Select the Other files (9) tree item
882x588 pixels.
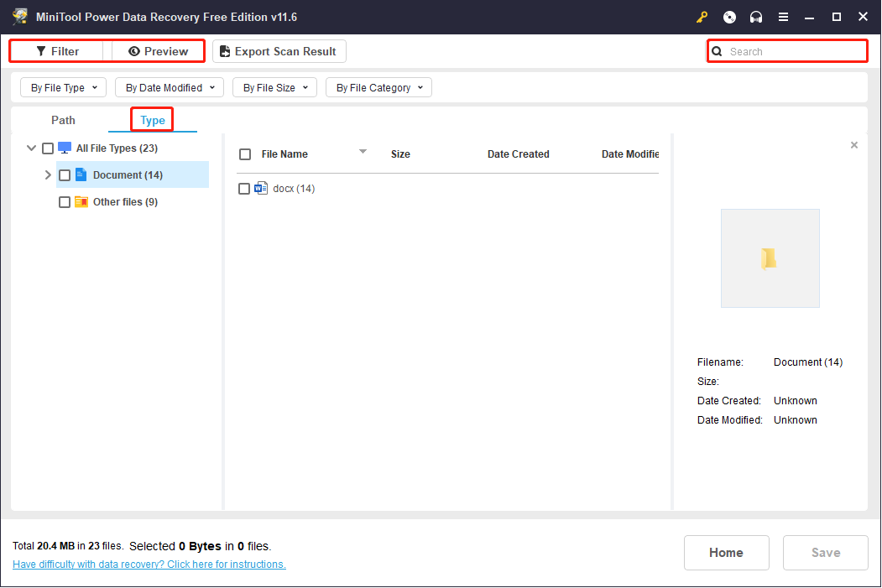(x=125, y=202)
